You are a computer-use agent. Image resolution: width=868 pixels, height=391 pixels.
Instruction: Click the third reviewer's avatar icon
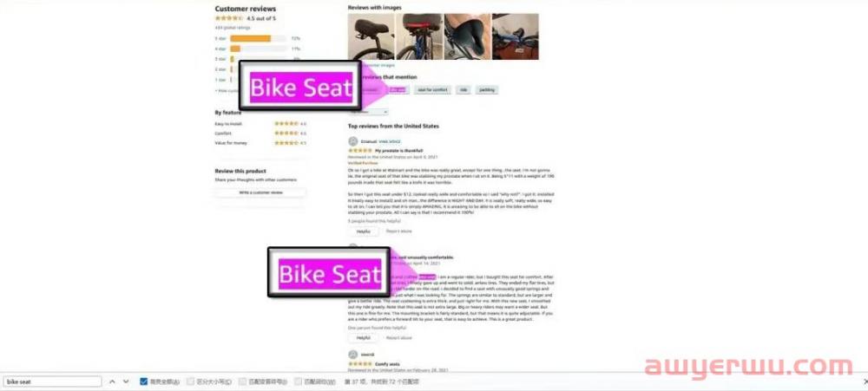(353, 355)
